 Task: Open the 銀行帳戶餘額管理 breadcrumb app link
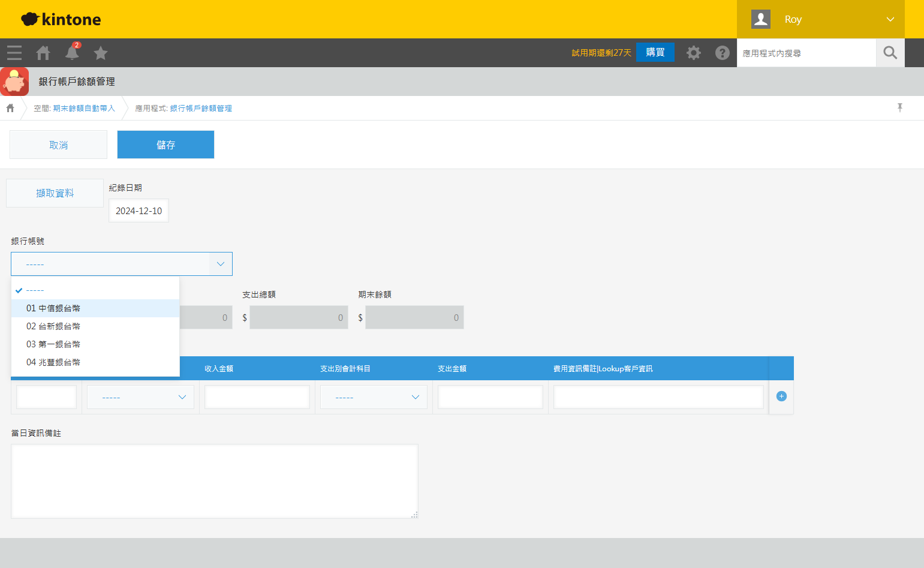[x=201, y=109]
